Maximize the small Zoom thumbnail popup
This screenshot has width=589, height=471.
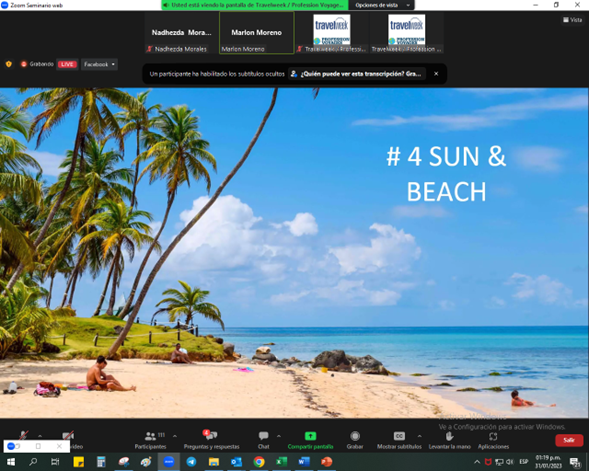[38, 446]
